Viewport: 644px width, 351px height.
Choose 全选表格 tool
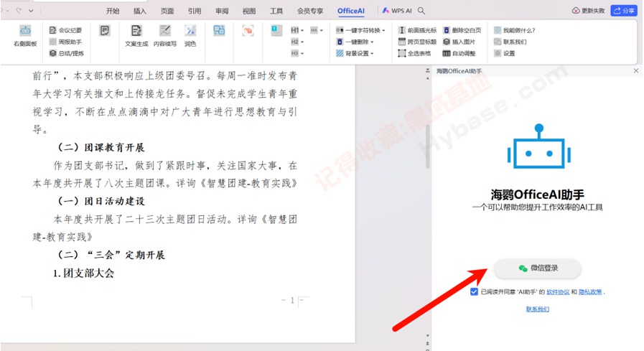[415, 53]
